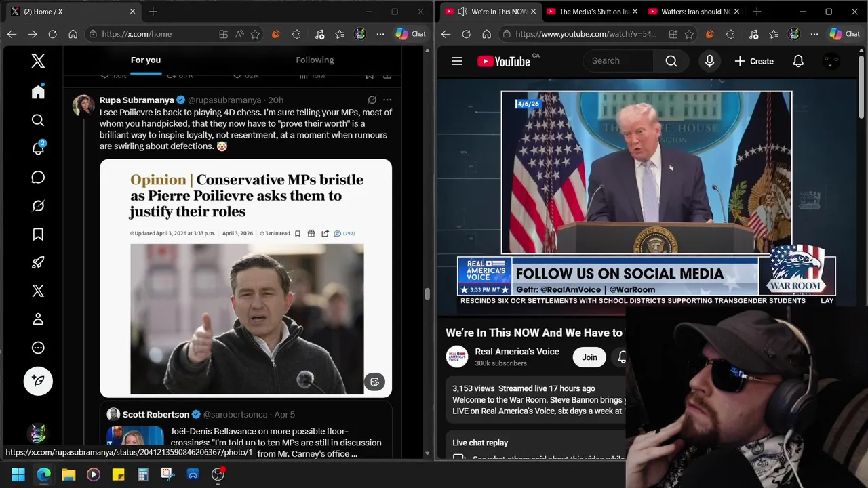Open X Chat messages icon in sidebar
Viewport: 868px width, 488px height.
(x=38, y=177)
